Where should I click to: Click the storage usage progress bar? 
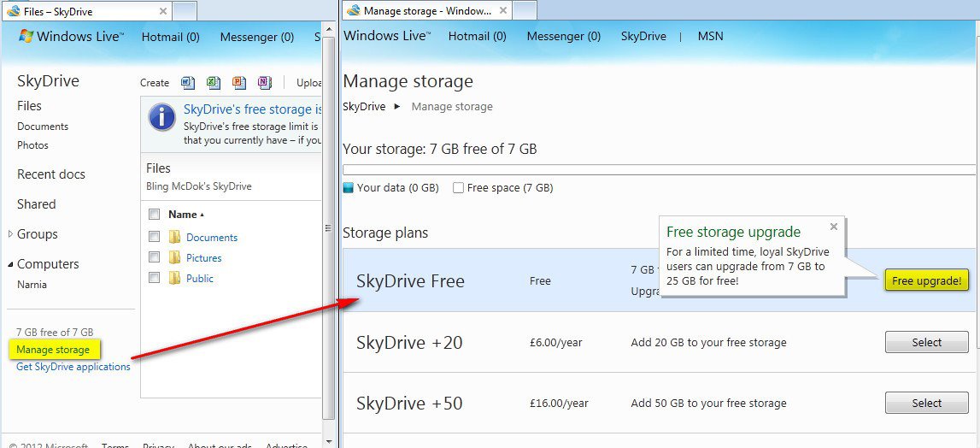tap(660, 169)
